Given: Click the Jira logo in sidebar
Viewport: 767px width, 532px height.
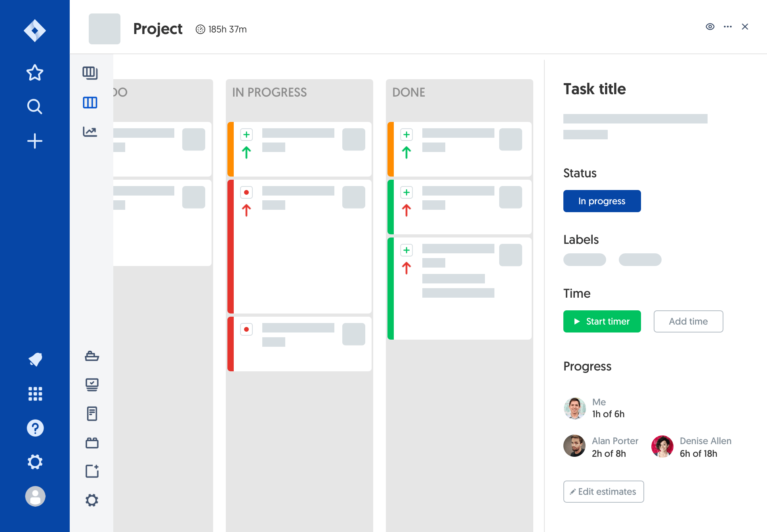Looking at the screenshot, I should pyautogui.click(x=35, y=30).
